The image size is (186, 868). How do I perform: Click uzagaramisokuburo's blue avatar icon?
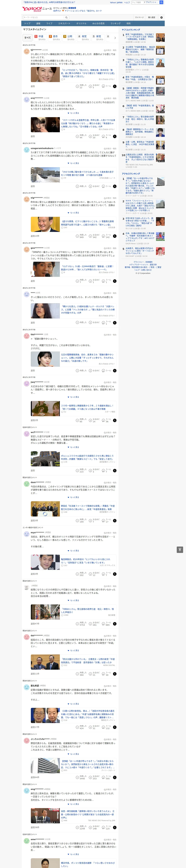click(x=26, y=150)
